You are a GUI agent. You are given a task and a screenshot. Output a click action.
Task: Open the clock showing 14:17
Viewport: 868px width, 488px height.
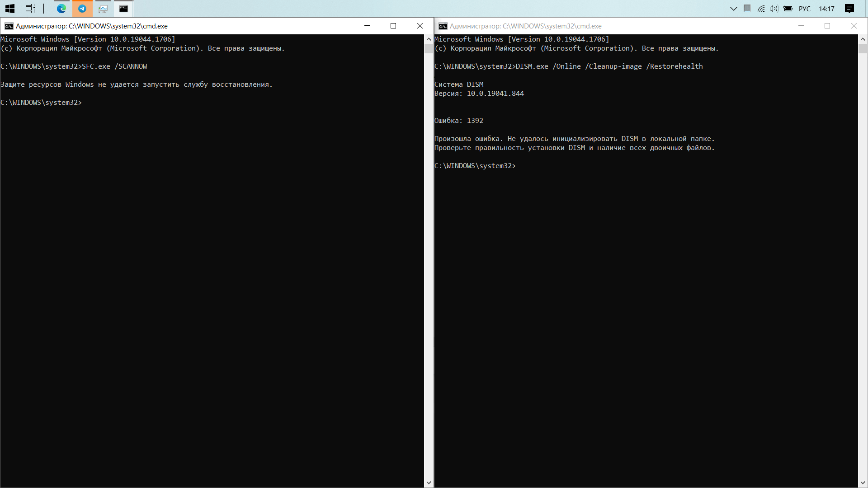[x=826, y=9]
